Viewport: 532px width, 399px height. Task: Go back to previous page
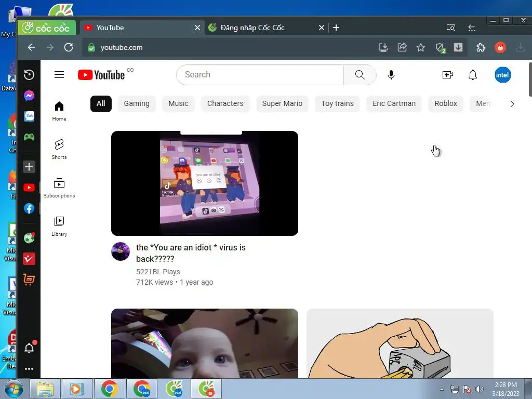(31, 47)
